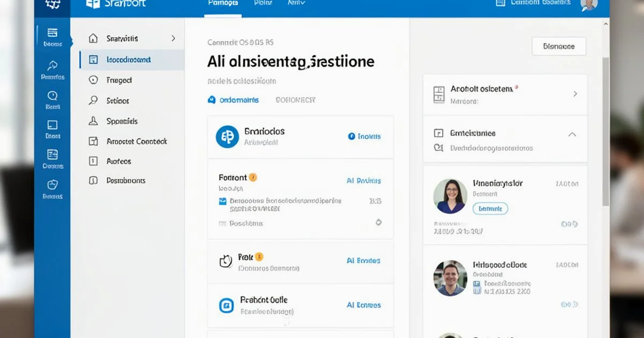The image size is (644, 338).
Task: Switch to the Pamoga tab
Action: pos(222,3)
